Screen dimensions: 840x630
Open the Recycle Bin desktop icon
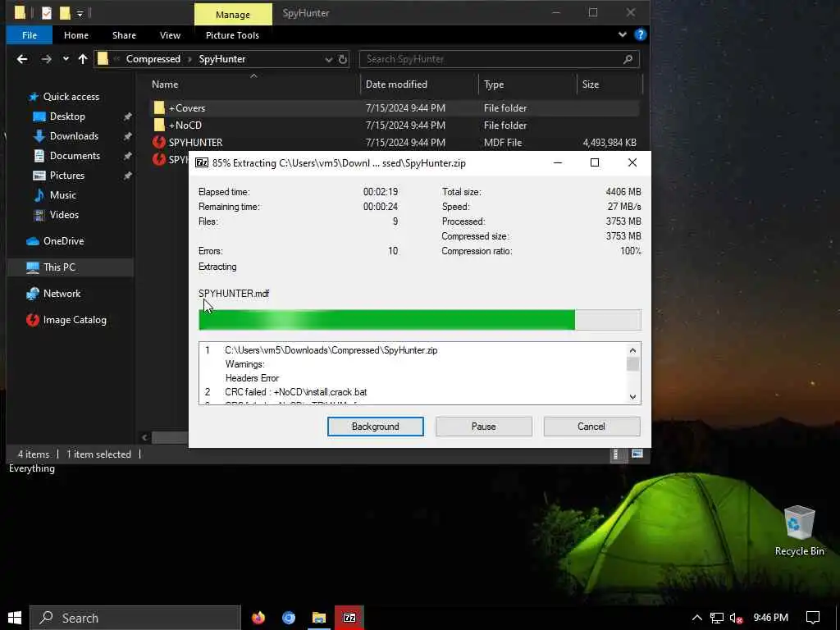(x=799, y=531)
